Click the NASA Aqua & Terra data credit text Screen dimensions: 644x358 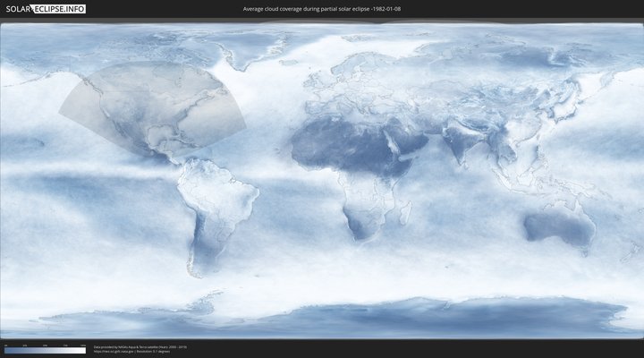[x=140, y=345]
